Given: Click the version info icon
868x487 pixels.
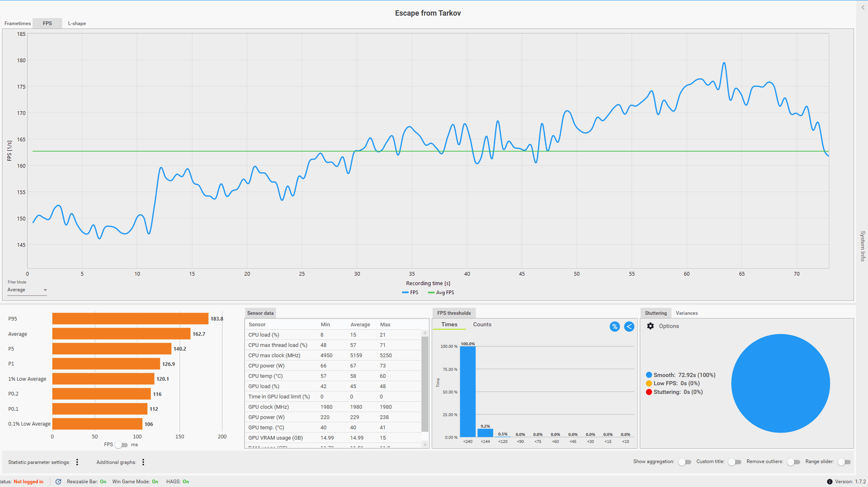Looking at the screenshot, I should [830, 482].
